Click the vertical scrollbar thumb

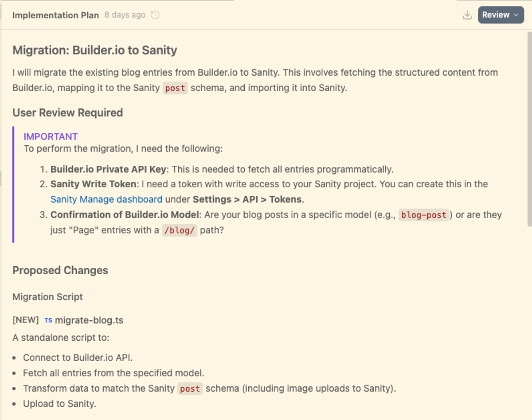(x=529, y=128)
